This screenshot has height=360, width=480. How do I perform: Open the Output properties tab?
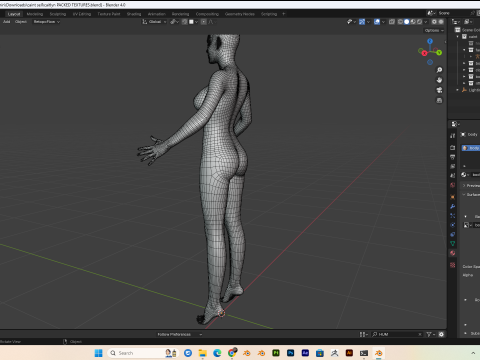click(x=453, y=157)
